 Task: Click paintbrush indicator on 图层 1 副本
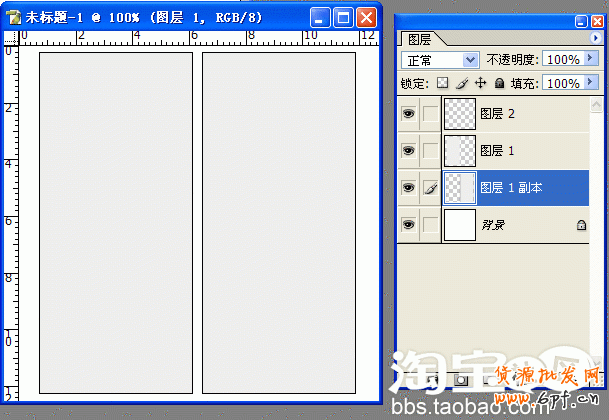click(x=430, y=187)
